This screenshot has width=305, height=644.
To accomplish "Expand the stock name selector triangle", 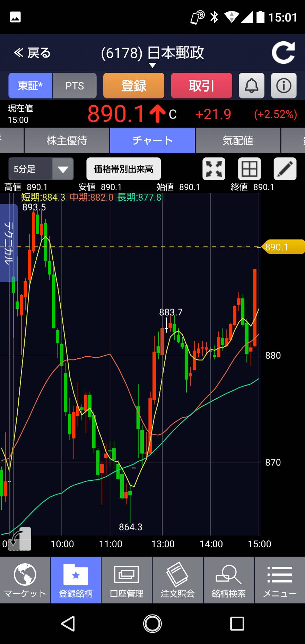I will coord(152,65).
